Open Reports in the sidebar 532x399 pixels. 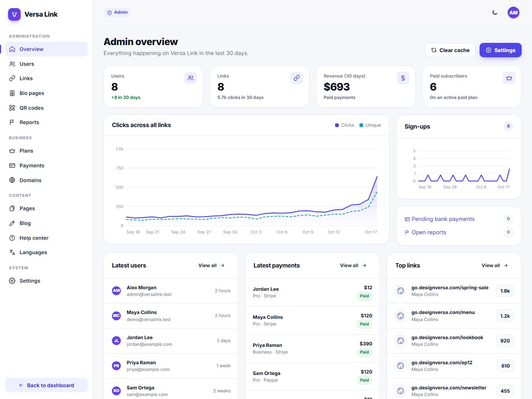point(46,122)
